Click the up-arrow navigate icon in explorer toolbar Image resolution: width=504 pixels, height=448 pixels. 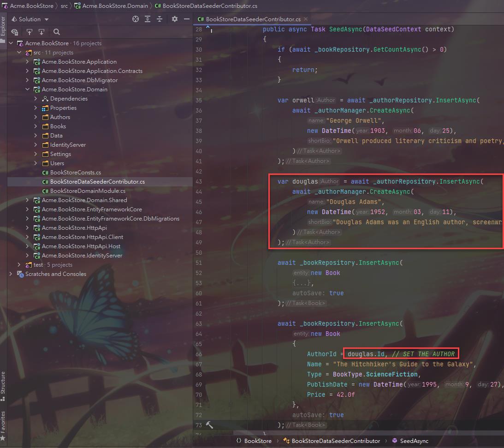pos(29,32)
